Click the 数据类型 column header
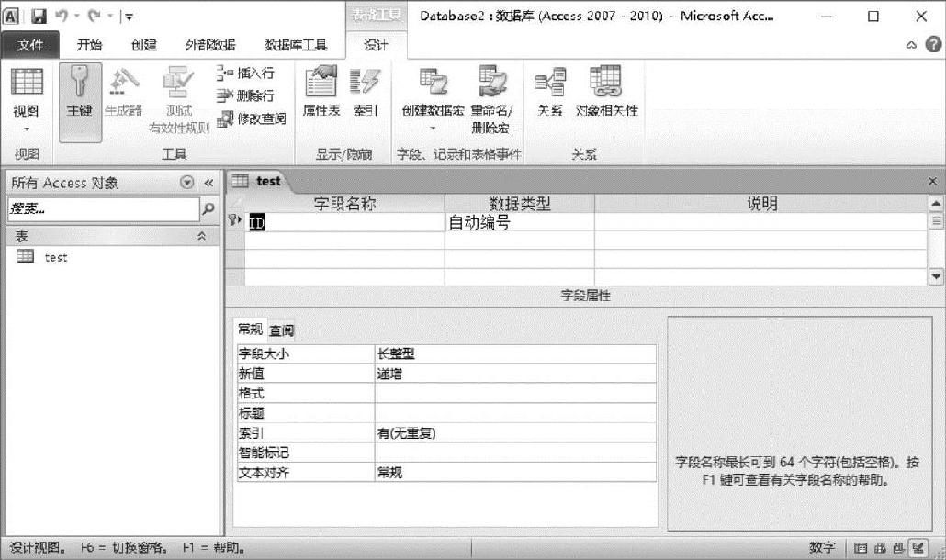Image resolution: width=946 pixels, height=560 pixels. tap(520, 204)
